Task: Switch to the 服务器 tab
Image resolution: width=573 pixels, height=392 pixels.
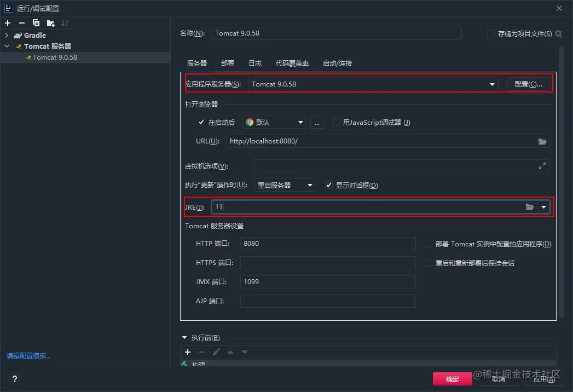Action: pos(197,64)
